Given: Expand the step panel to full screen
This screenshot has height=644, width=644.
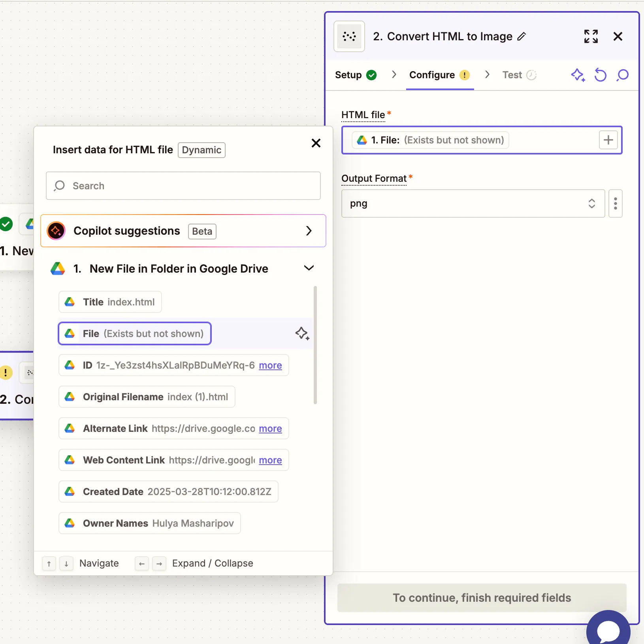Looking at the screenshot, I should 591,37.
